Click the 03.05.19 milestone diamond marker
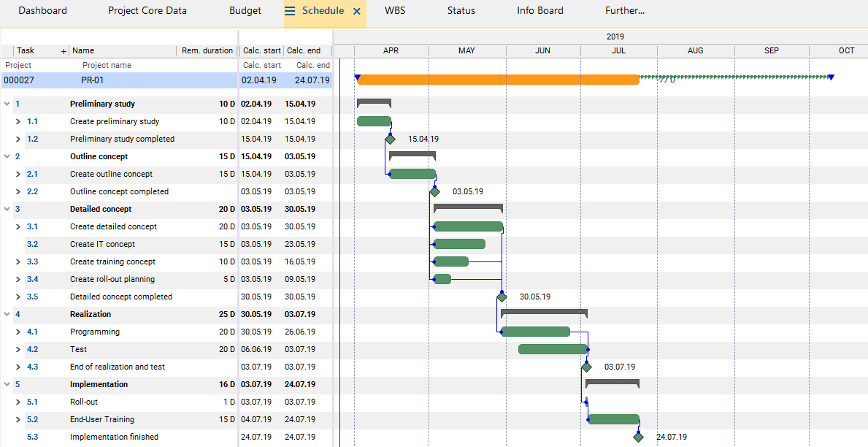 tap(435, 191)
